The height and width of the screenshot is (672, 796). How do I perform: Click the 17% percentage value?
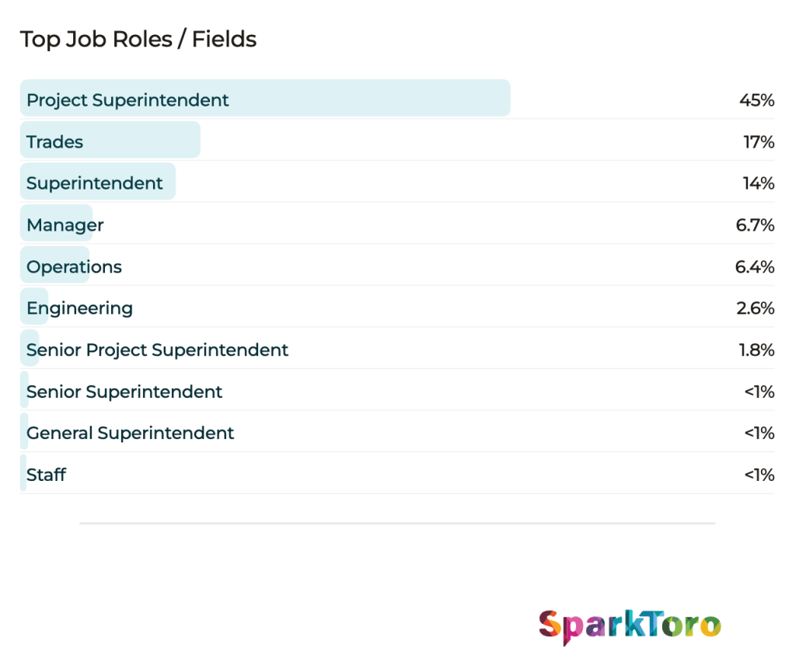tap(759, 142)
